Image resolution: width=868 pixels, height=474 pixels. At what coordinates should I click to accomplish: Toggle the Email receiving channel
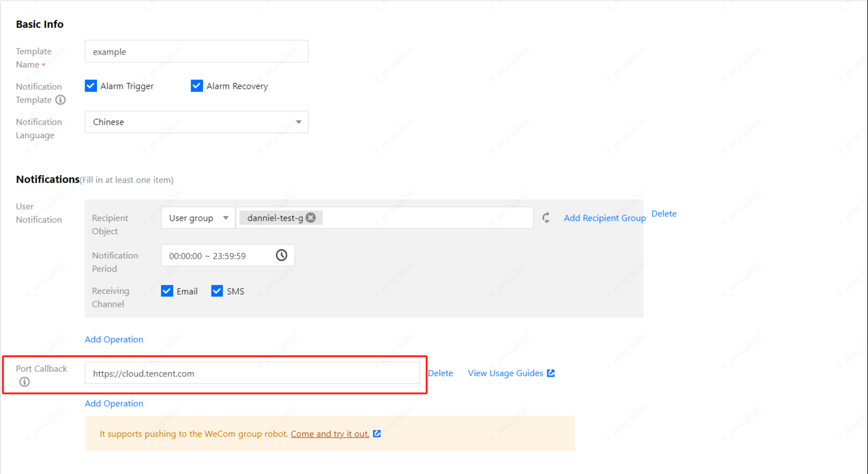(167, 291)
